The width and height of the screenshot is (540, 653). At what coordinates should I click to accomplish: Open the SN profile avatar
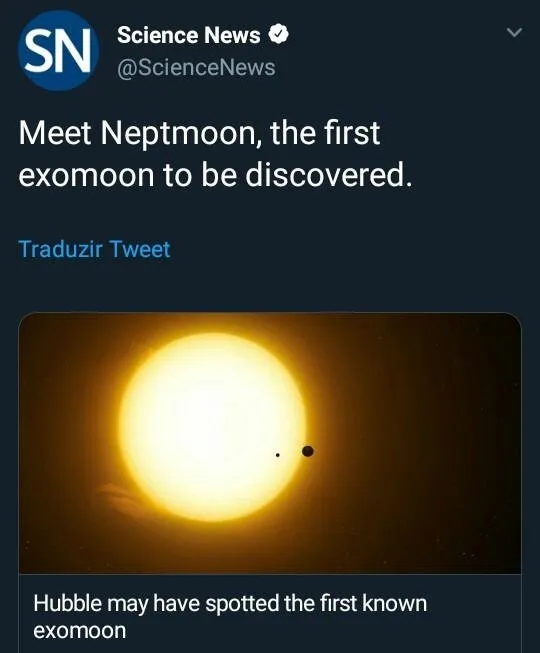click(58, 50)
